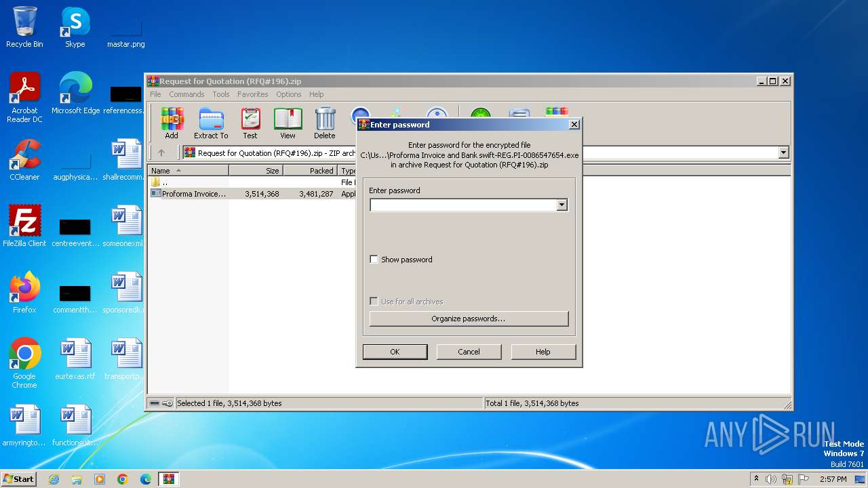This screenshot has width=868, height=488.
Task: Go up one folder level arrow
Action: pos(161,152)
